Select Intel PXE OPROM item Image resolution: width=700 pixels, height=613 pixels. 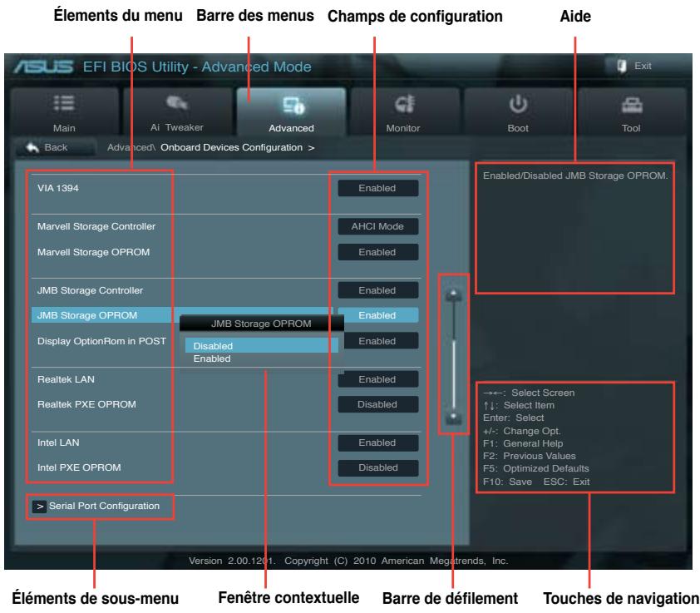[x=79, y=467]
